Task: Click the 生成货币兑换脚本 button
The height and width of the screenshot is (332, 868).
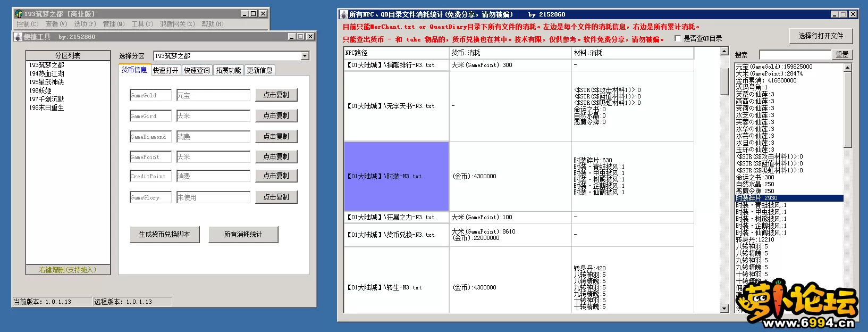Action: [x=165, y=234]
